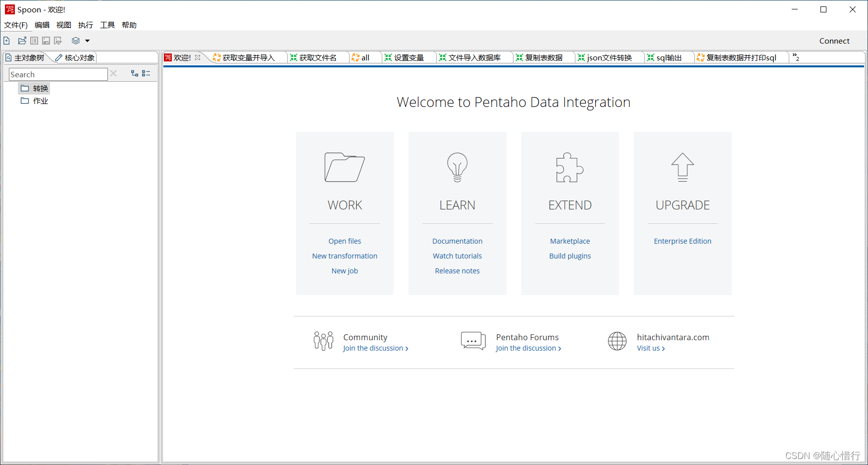Join the Pentaho Forums discussion link
Viewport: 868px width, 465px height.
click(x=528, y=348)
